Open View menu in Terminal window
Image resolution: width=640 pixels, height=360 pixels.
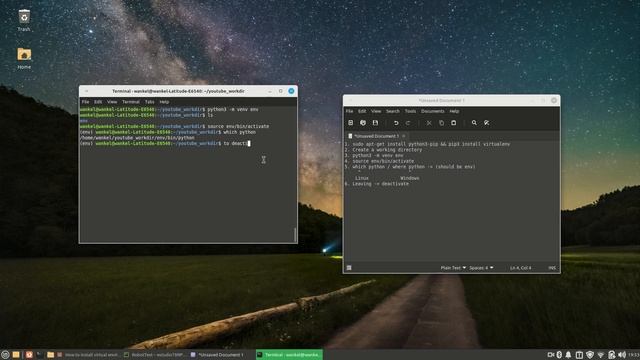click(x=112, y=102)
